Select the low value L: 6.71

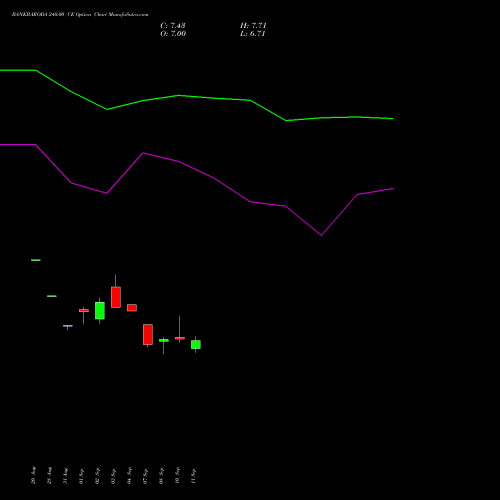(253, 33)
